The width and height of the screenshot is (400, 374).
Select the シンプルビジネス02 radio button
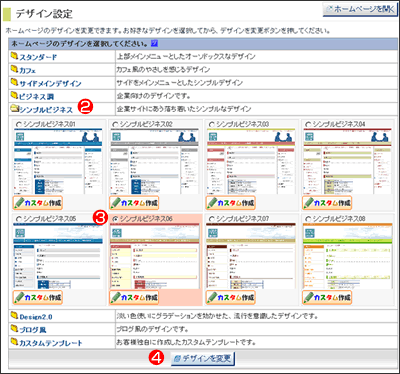(x=115, y=124)
